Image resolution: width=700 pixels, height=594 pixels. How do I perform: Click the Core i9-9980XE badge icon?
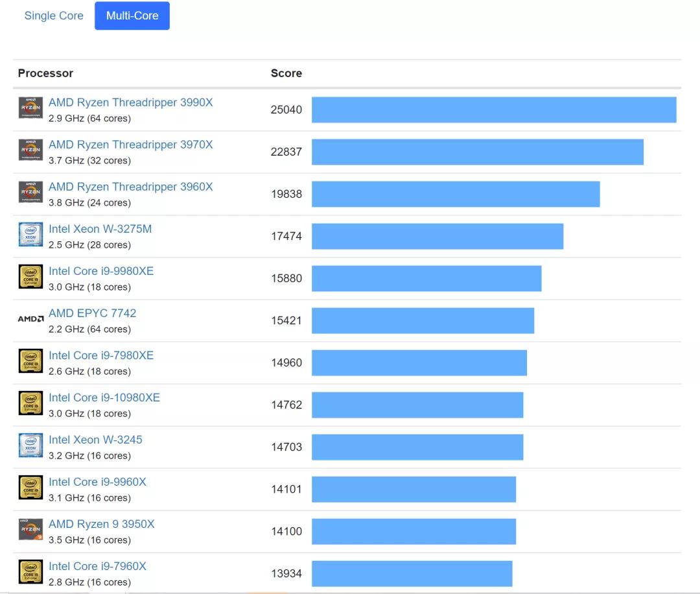(30, 277)
